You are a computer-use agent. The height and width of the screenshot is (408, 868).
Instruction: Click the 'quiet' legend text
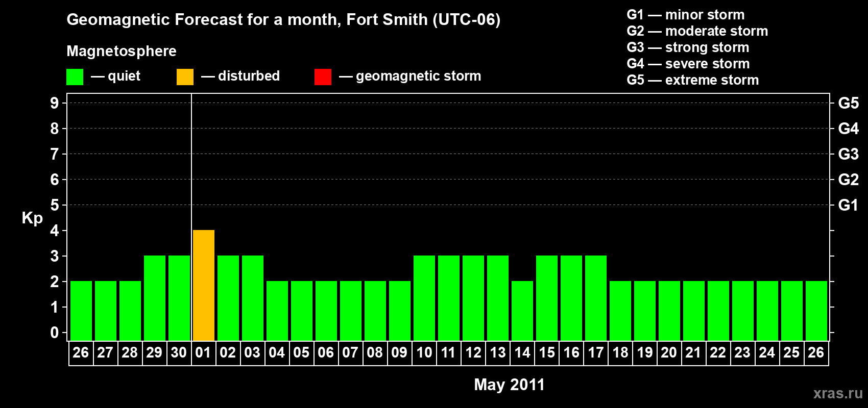124,76
